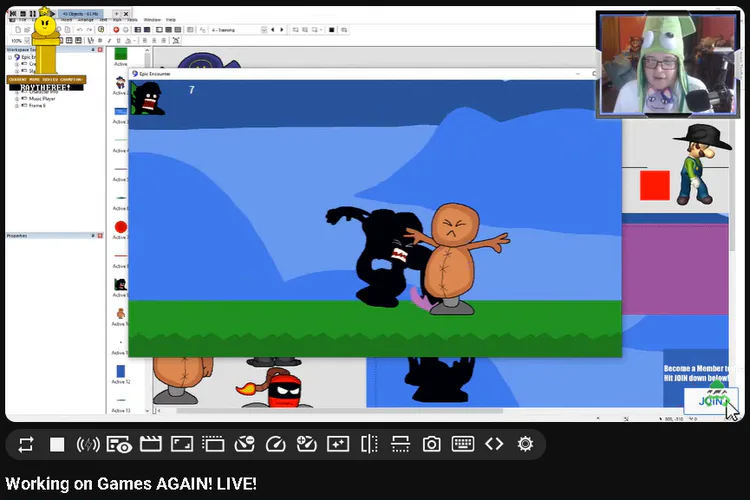Select the blue rectangle Active 12 object
The width and height of the screenshot is (750, 500).
[121, 371]
